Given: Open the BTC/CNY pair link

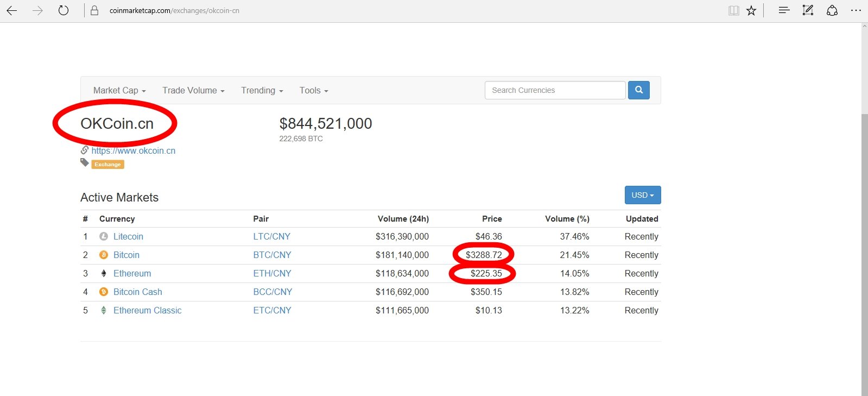Looking at the screenshot, I should (273, 255).
